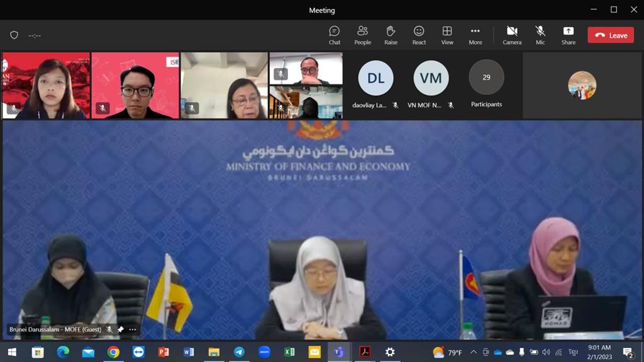Select the man with glasses on pink background tile
644x362 pixels.
pos(135,85)
